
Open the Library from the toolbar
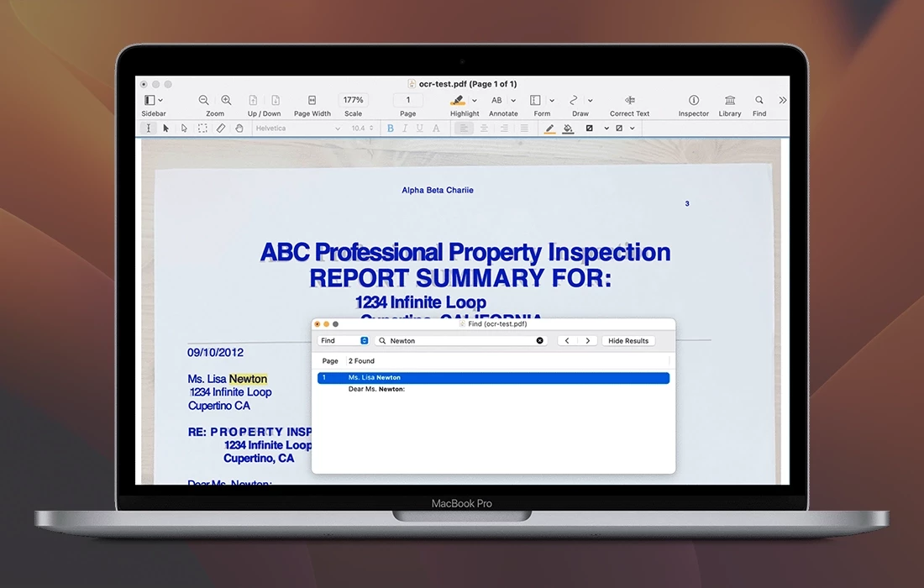[x=730, y=100]
